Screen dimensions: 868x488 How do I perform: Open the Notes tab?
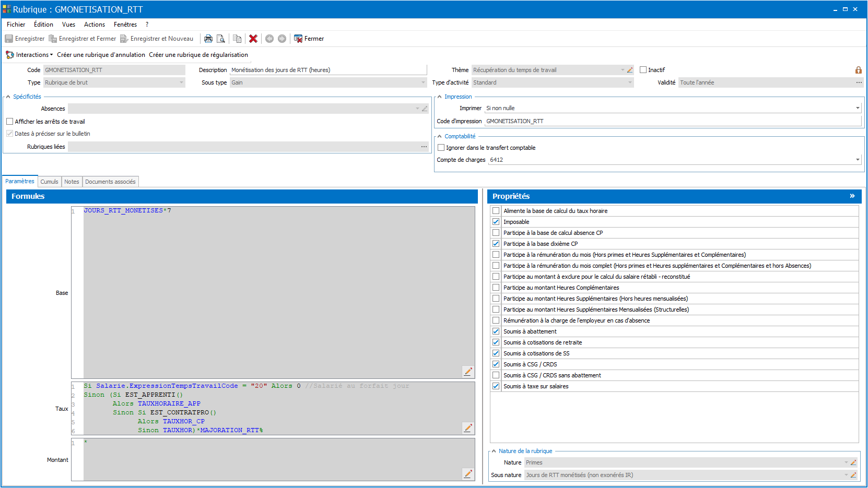pyautogui.click(x=72, y=182)
